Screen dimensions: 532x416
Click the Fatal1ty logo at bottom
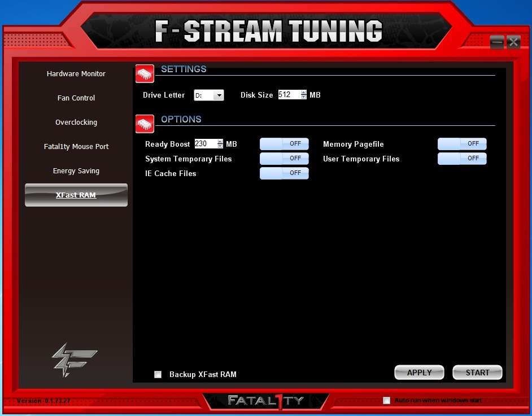pos(265,401)
